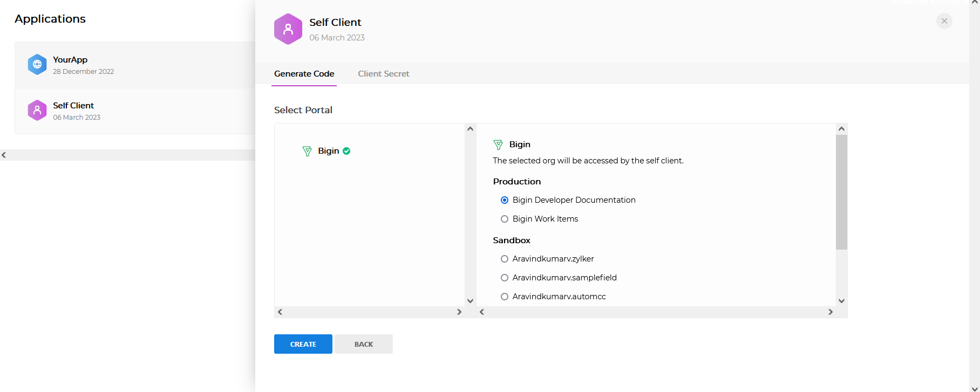
Task: Click the Production section heading
Action: (x=517, y=182)
